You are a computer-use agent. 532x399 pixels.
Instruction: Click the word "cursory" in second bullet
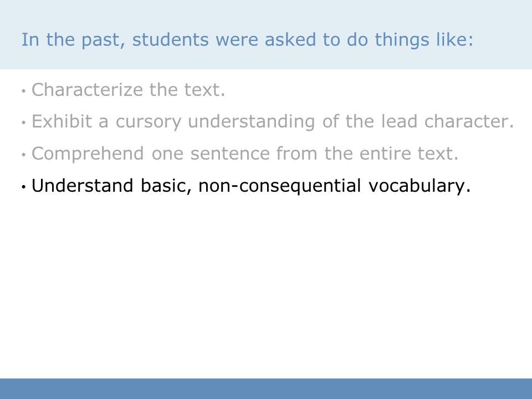click(149, 122)
